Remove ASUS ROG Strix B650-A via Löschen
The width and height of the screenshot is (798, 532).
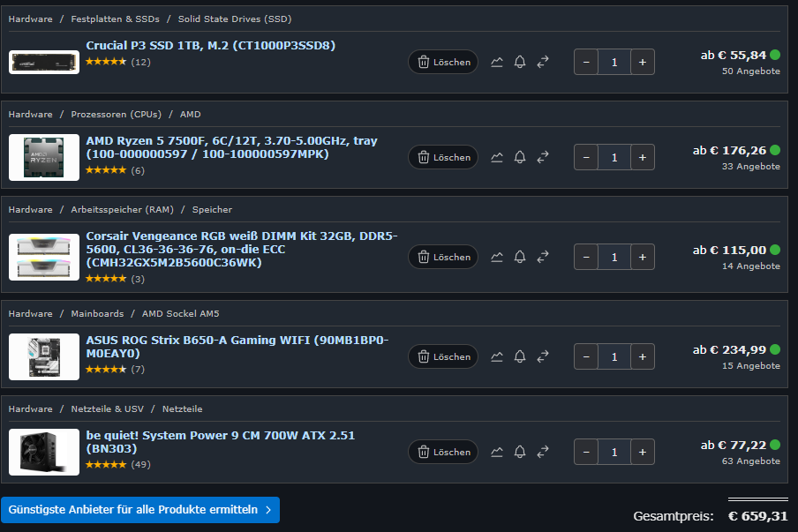(443, 356)
